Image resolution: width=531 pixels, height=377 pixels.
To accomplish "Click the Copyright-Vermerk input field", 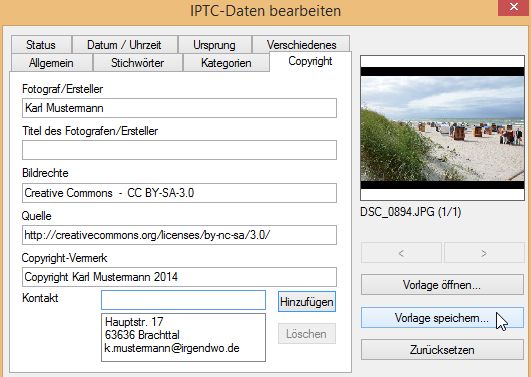I will point(179,277).
